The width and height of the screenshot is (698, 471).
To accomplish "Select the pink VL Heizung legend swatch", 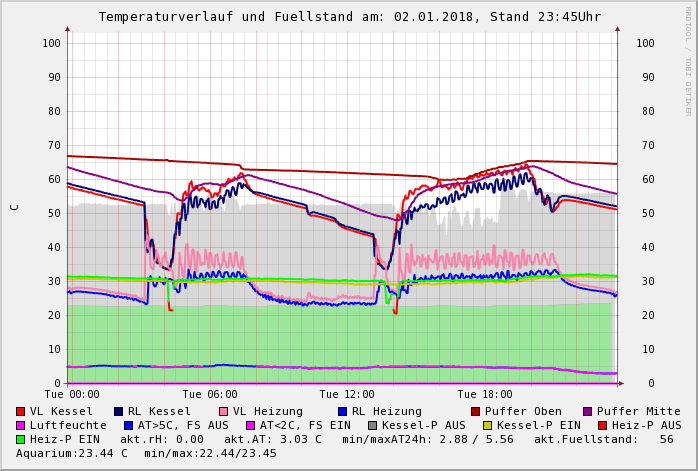I will (224, 411).
